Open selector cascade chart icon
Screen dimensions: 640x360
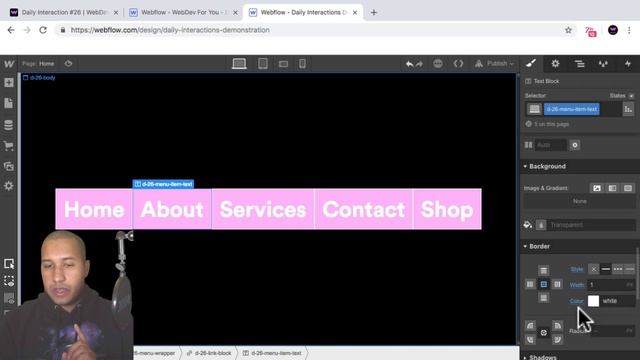[x=628, y=109]
